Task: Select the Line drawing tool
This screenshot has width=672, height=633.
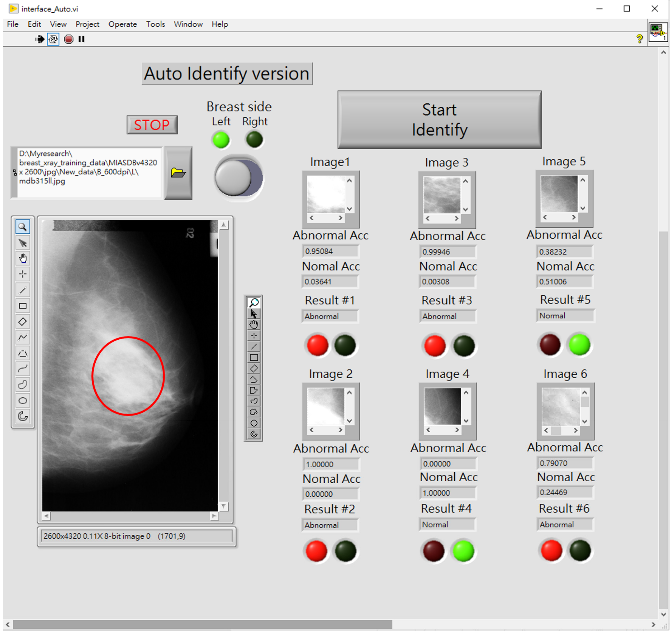Action: pyautogui.click(x=23, y=290)
